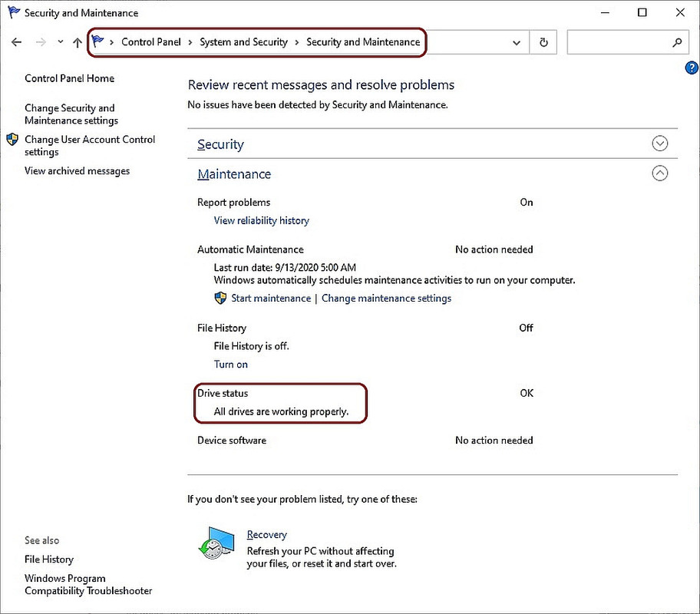
Task: Expand chevron after flag icon in address bar
Action: click(111, 42)
